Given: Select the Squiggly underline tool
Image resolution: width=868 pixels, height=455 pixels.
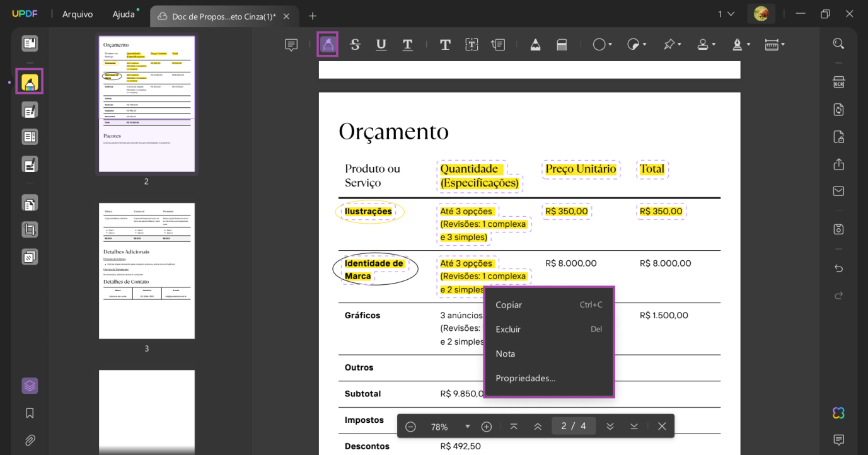Looking at the screenshot, I should (x=408, y=44).
